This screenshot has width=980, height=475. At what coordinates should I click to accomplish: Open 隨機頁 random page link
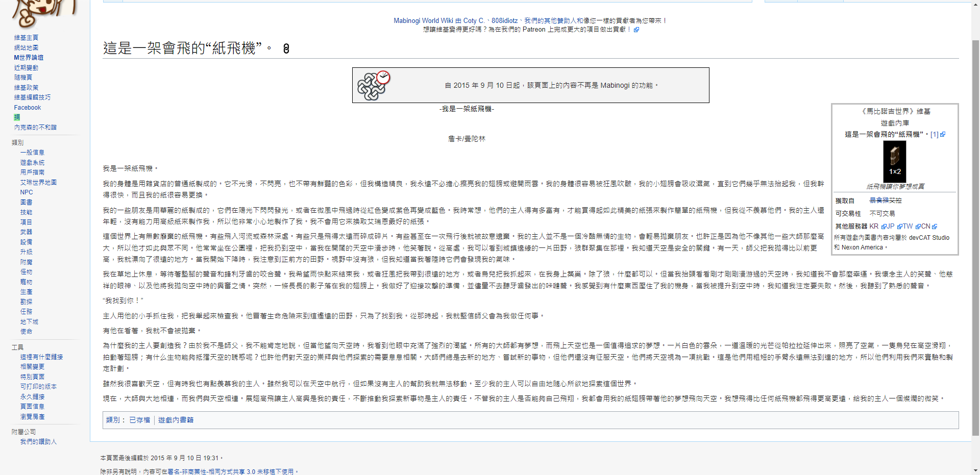(23, 78)
